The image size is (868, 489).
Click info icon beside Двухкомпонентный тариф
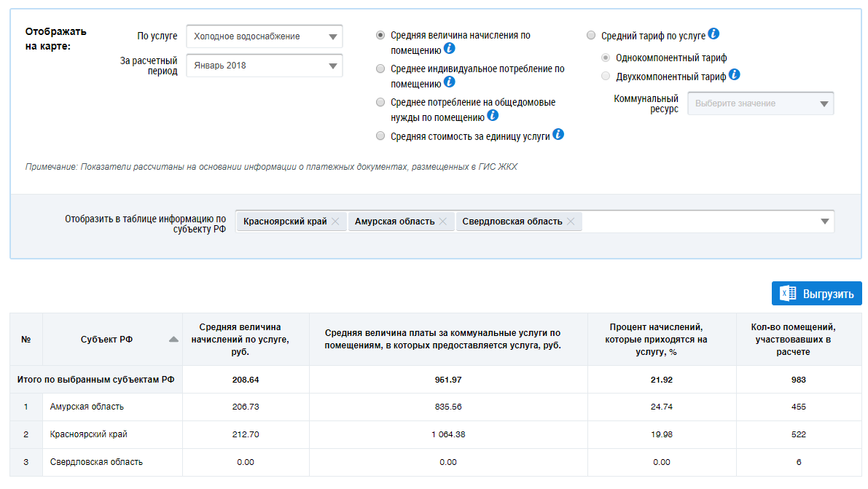coord(735,74)
